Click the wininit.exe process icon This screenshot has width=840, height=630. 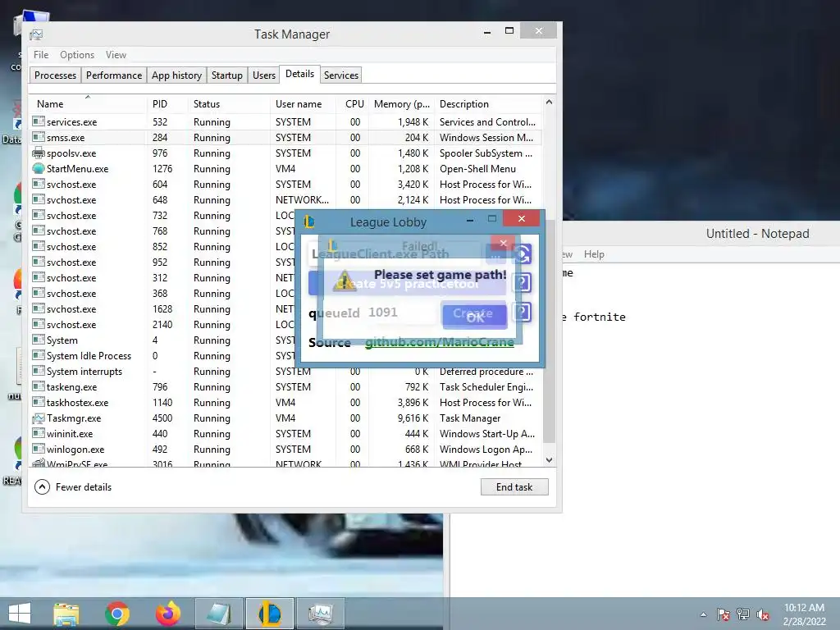click(x=38, y=434)
